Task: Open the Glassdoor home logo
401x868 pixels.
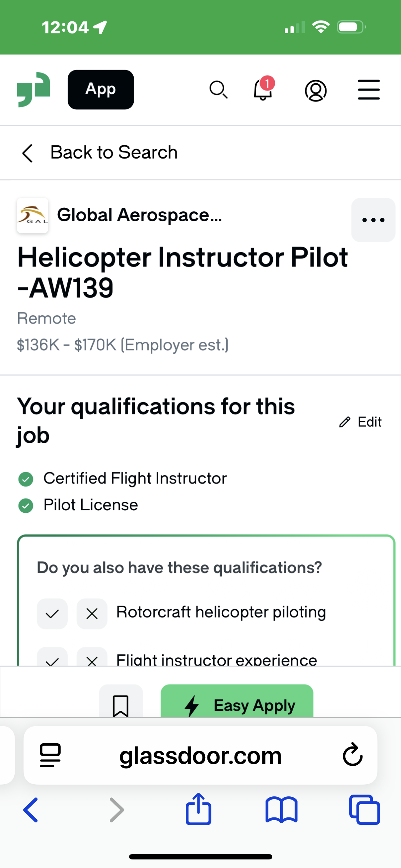Action: click(x=34, y=89)
